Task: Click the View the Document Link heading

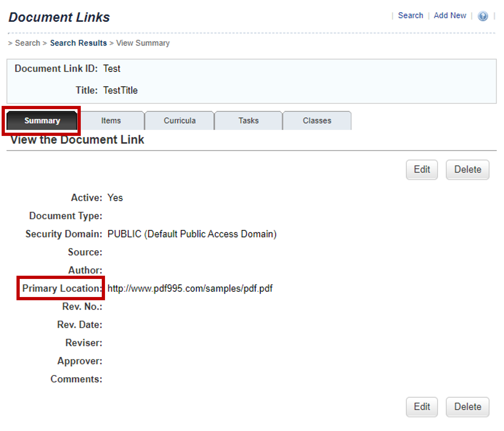Action: 77,140
